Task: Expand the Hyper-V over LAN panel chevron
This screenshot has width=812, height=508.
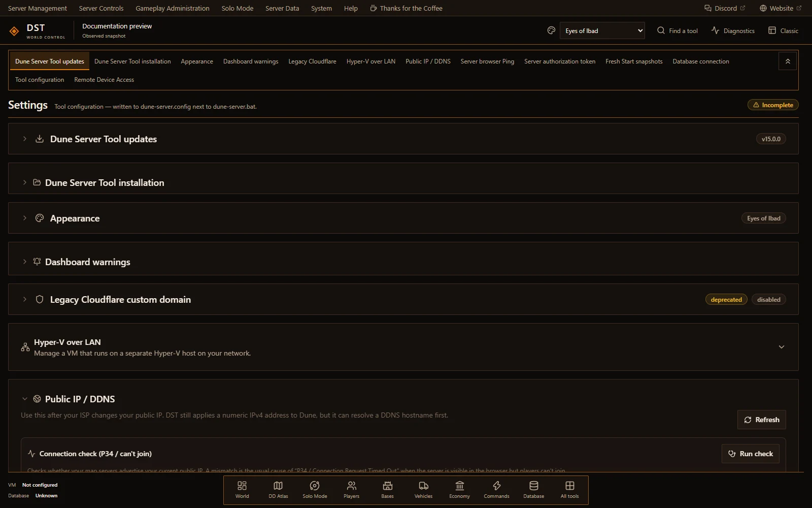Action: tap(782, 347)
